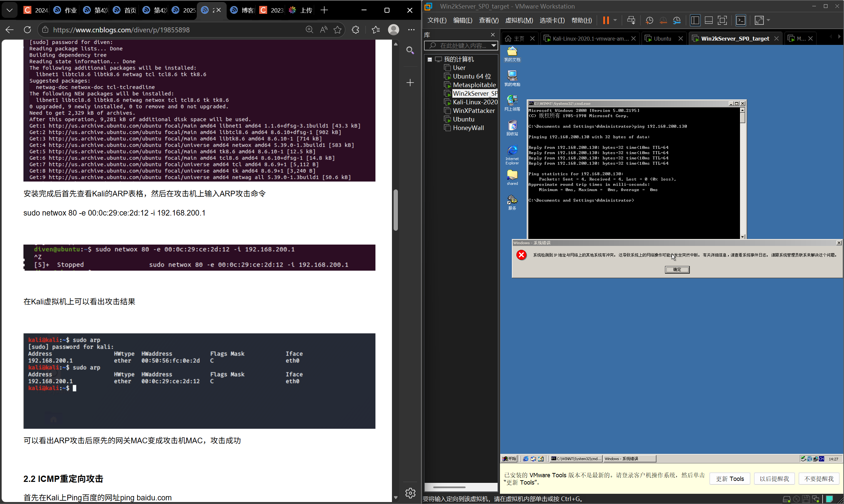Refresh the cnblogs page
This screenshot has width=844, height=504.
[x=27, y=30]
